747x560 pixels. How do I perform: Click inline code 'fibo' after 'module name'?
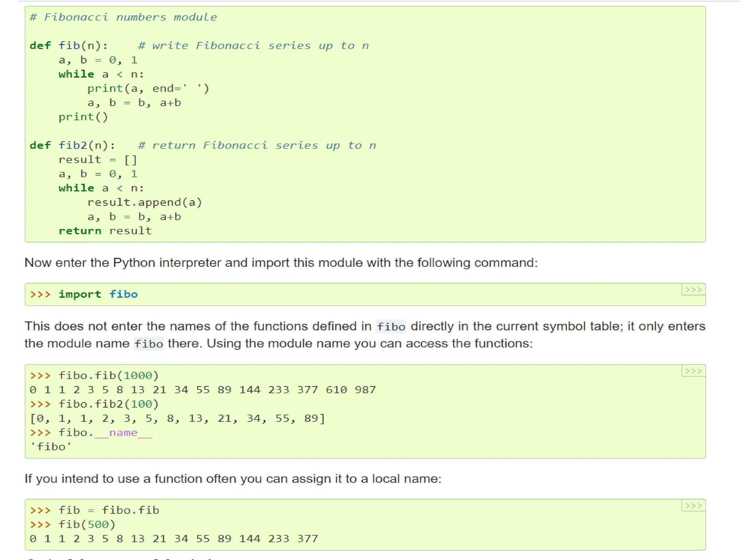[x=148, y=344]
